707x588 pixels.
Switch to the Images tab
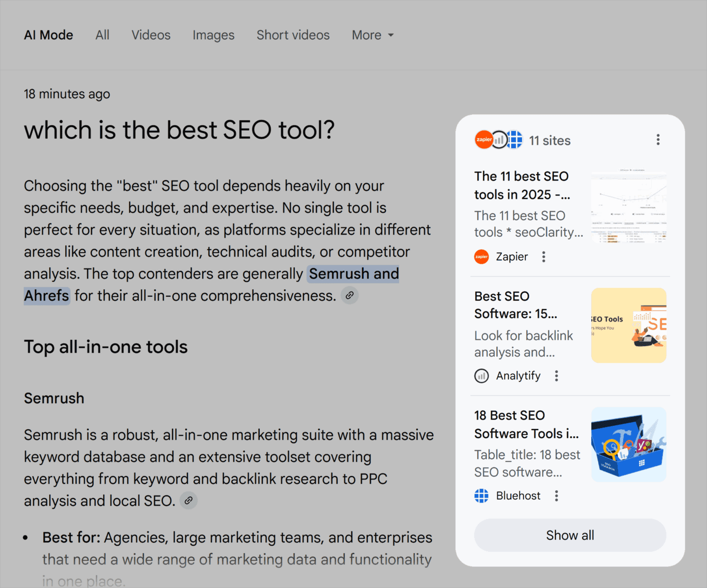pos(213,35)
